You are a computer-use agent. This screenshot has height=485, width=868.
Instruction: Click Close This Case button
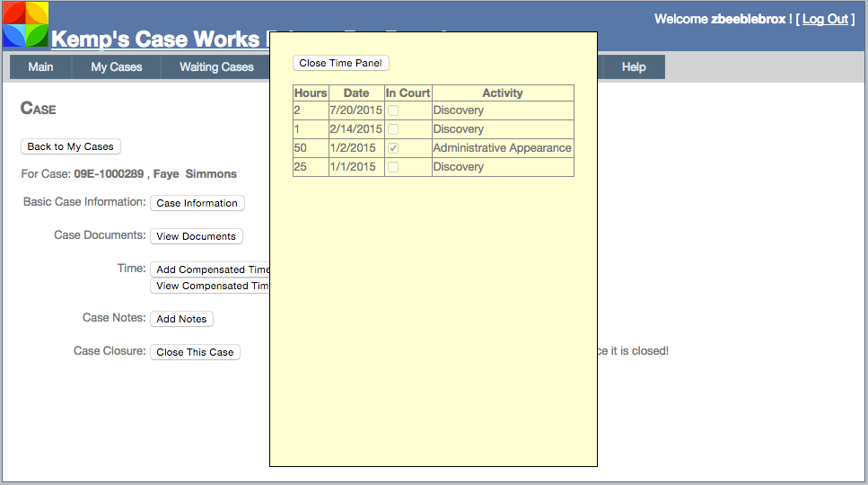click(x=195, y=352)
